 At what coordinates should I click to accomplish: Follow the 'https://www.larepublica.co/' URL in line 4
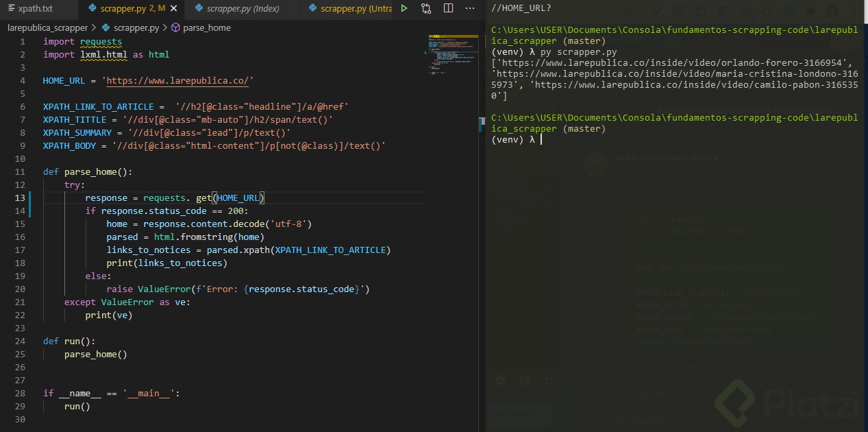pos(178,81)
